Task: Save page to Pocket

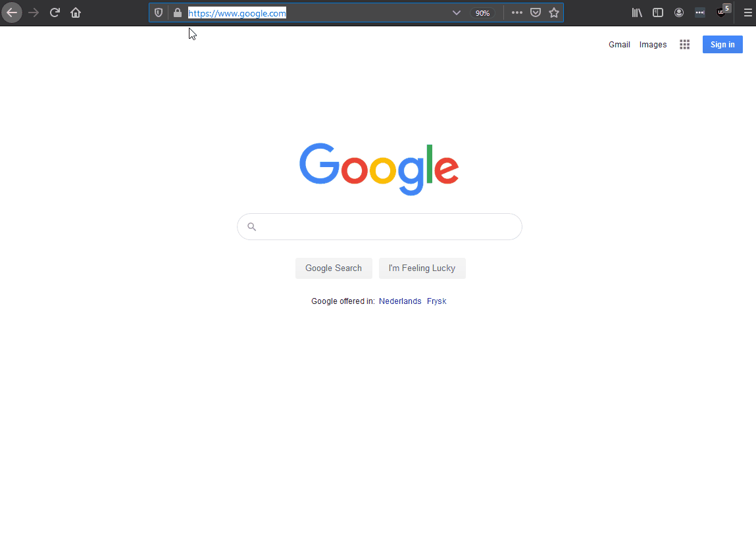Action: (535, 12)
